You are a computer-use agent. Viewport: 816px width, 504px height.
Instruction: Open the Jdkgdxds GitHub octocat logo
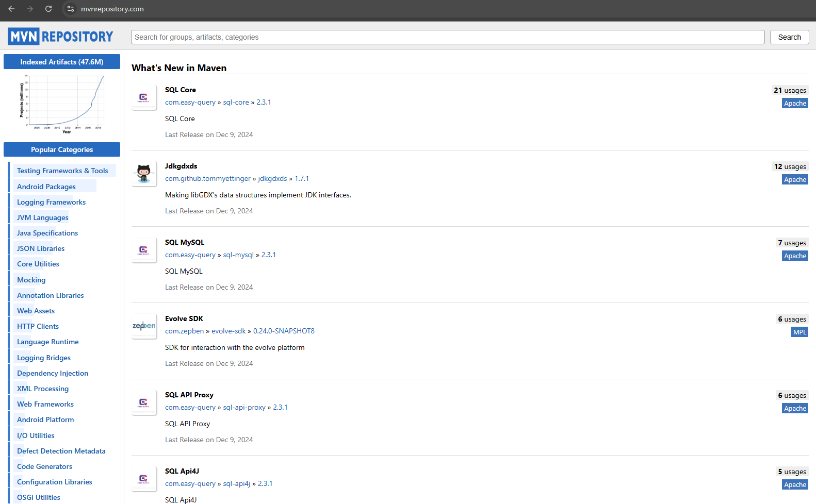[x=144, y=174]
